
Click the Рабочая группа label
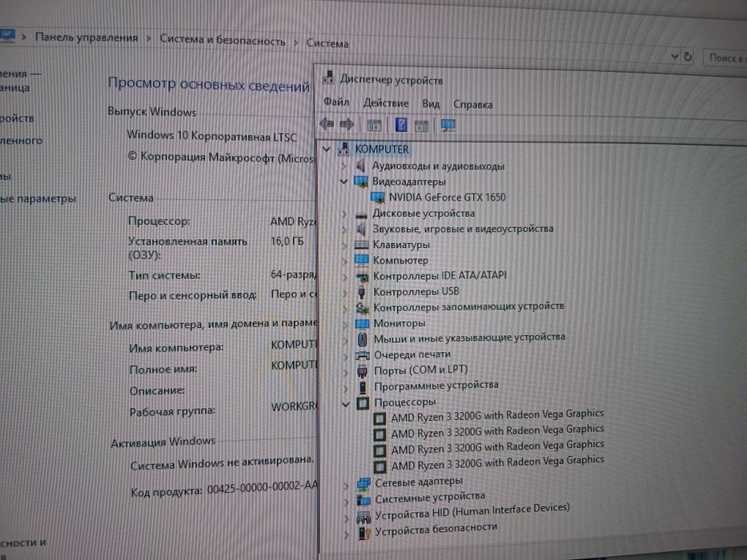[x=172, y=411]
